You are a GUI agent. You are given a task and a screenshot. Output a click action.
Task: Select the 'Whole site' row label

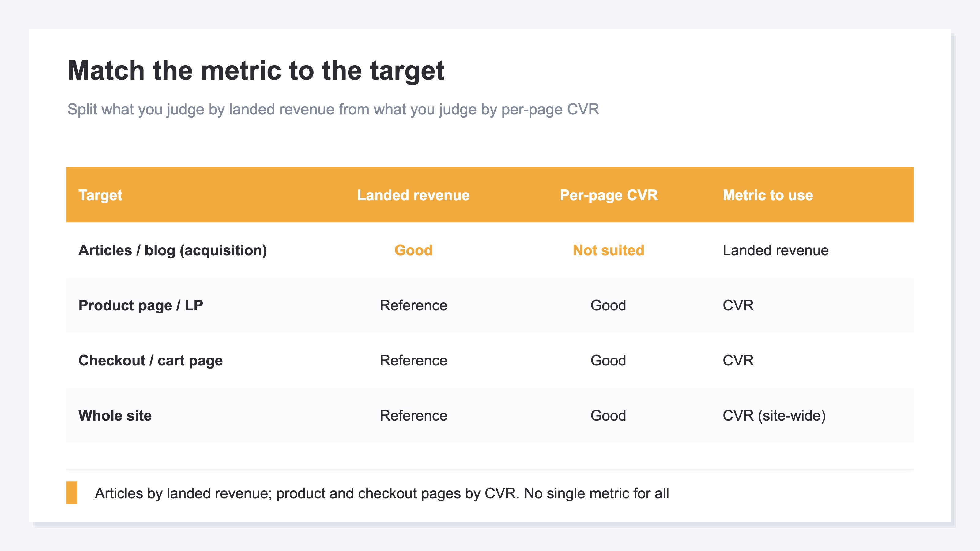115,416
